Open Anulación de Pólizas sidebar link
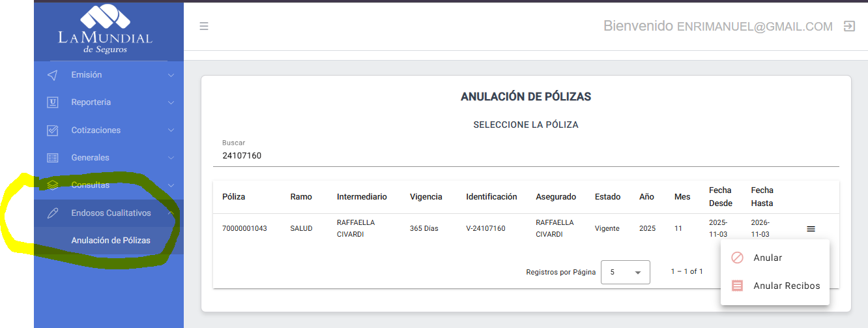Screen dimensions: 868x328 tap(111, 241)
